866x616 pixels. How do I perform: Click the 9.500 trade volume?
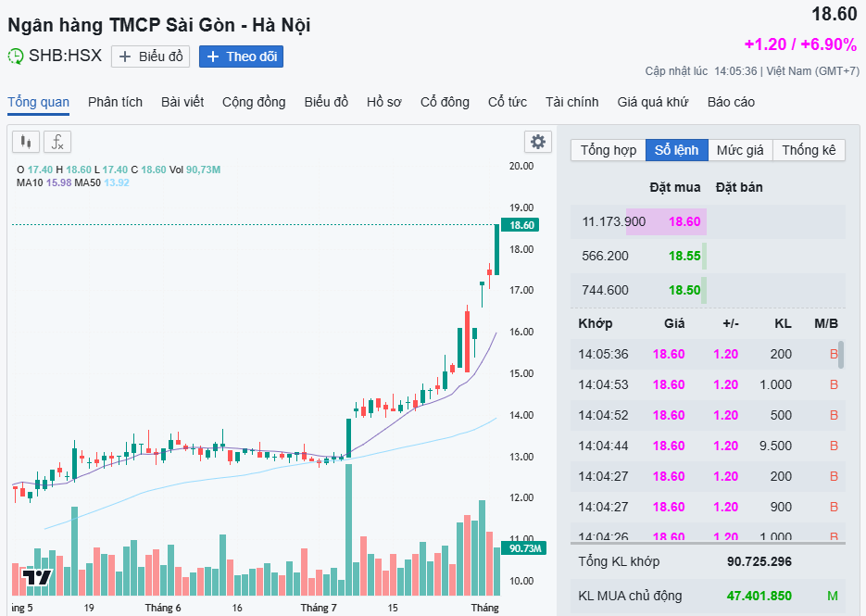pyautogui.click(x=775, y=446)
